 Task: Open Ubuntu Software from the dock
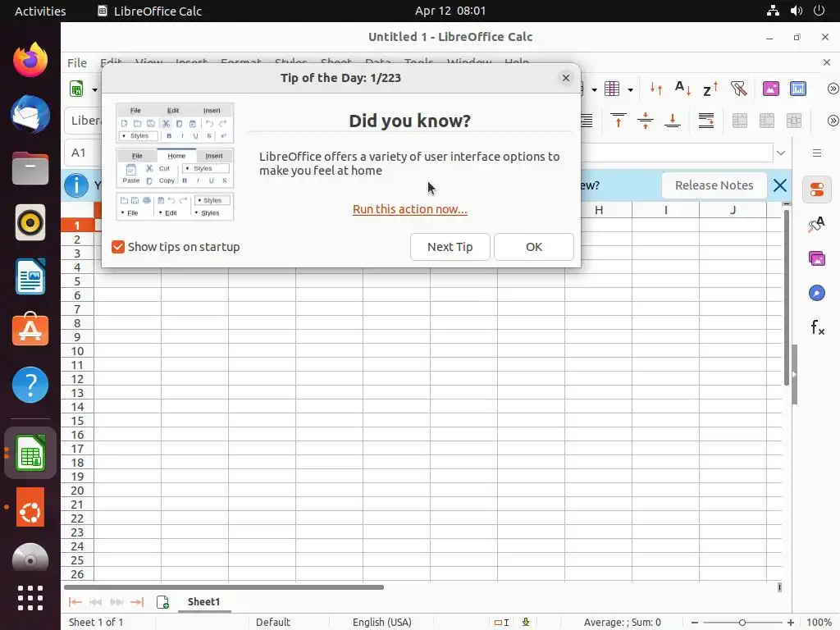[x=30, y=331]
